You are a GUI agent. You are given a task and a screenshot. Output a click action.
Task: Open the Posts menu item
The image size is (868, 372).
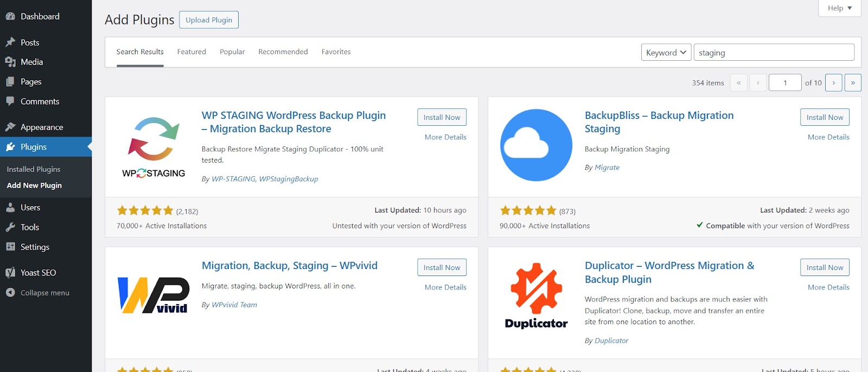[x=46, y=42]
